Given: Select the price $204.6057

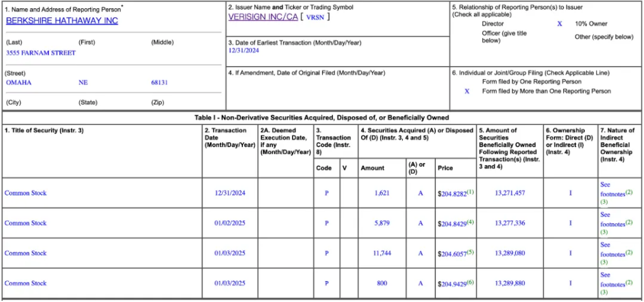Looking at the screenshot, I should tap(452, 254).
